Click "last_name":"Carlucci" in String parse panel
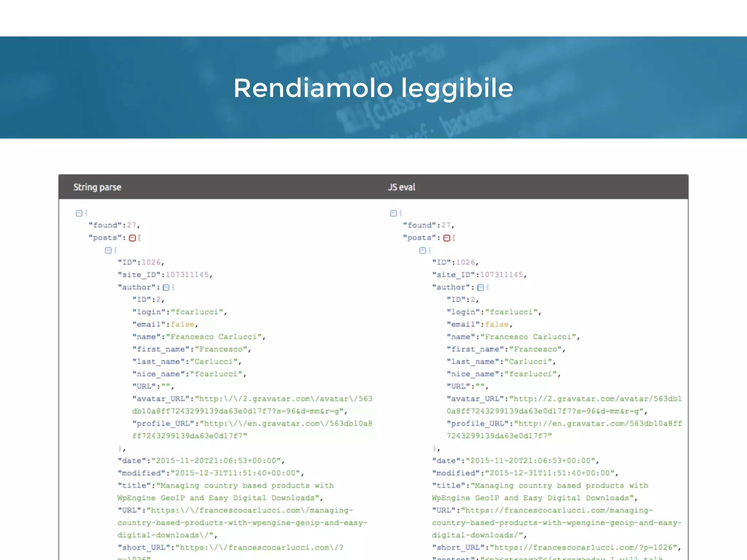The image size is (747, 560). (187, 362)
